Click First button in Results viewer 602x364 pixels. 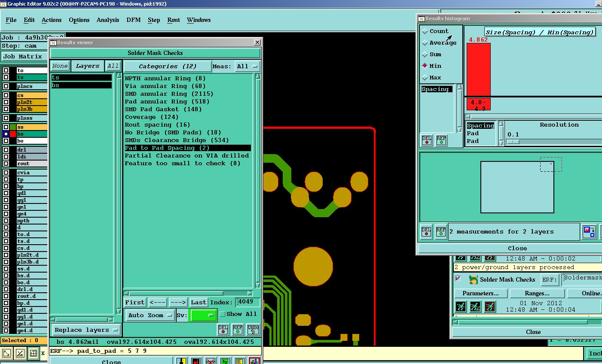tap(135, 303)
